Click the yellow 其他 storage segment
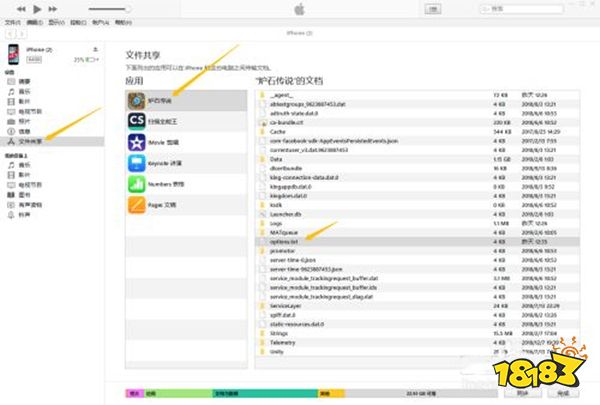Image resolution: width=600 pixels, height=405 pixels. (331, 393)
